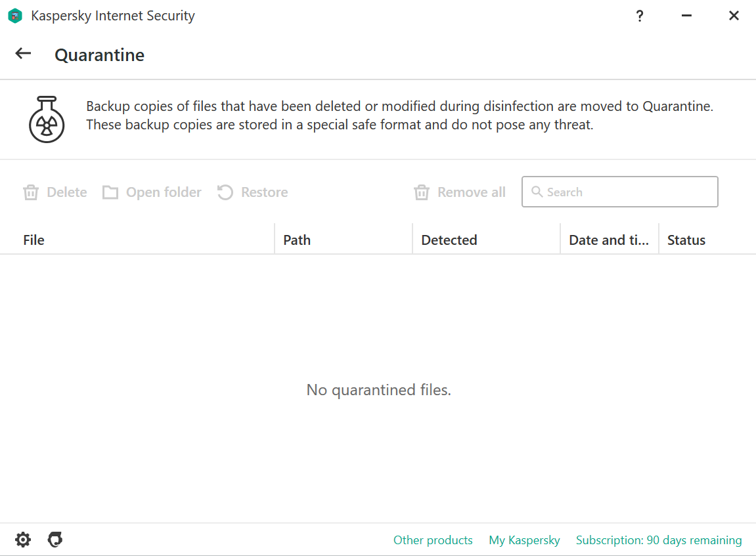
Task: Sort by the Path column header
Action: pyautogui.click(x=297, y=240)
